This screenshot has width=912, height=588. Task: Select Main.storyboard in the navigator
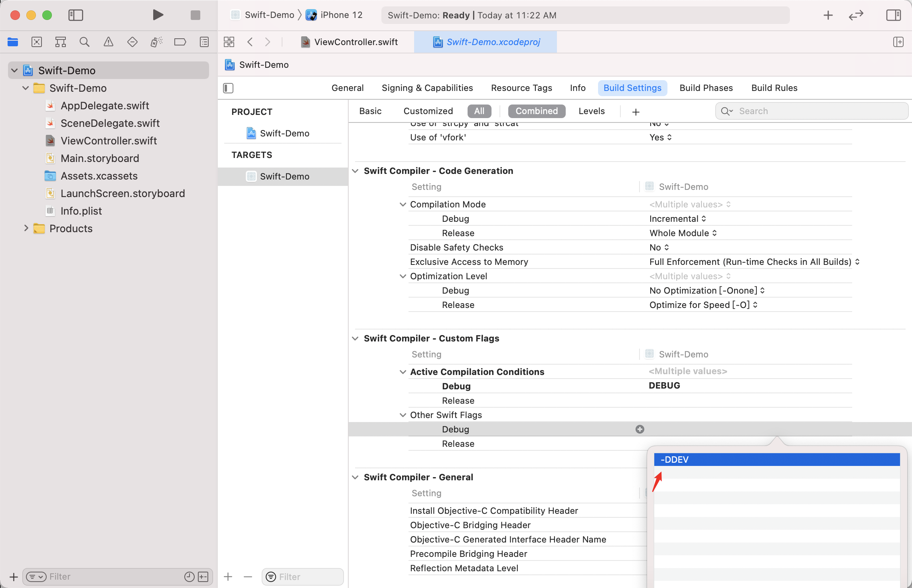tap(100, 158)
